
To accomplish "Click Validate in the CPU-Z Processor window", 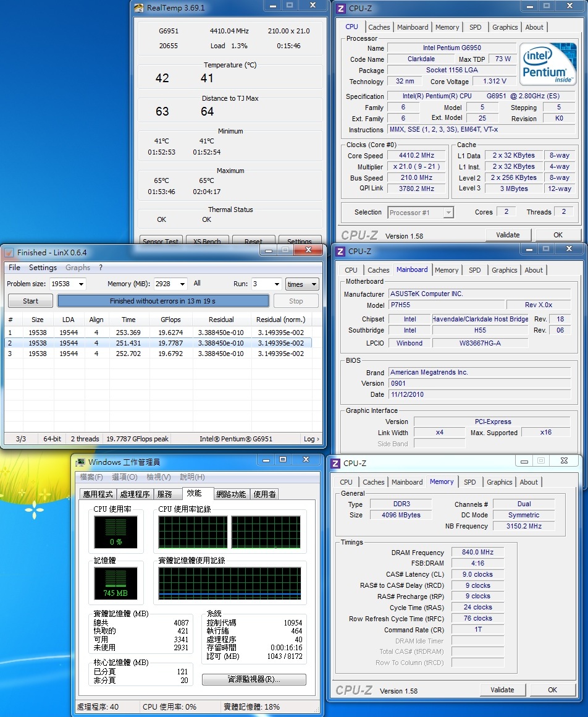I will 508,235.
